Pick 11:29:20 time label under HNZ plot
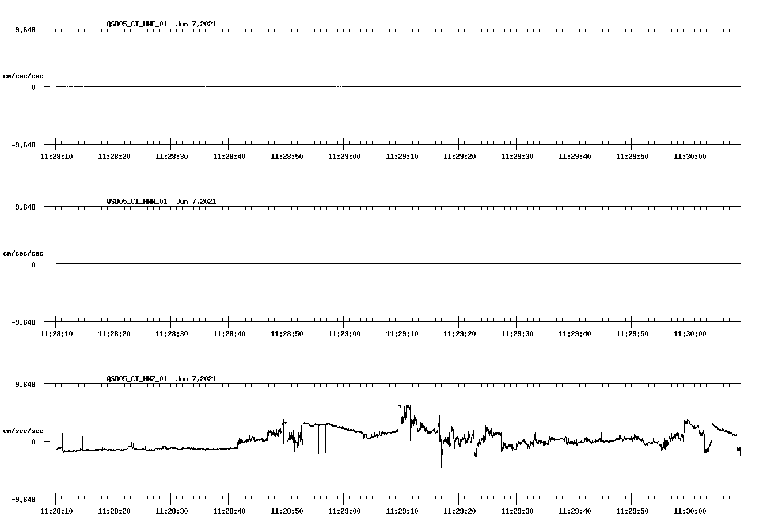782x532 pixels. click(460, 511)
